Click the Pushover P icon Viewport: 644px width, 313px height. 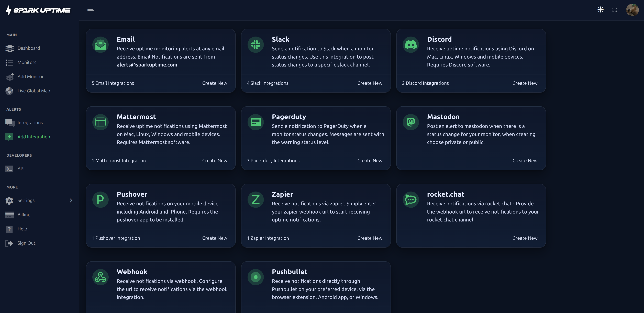(101, 200)
